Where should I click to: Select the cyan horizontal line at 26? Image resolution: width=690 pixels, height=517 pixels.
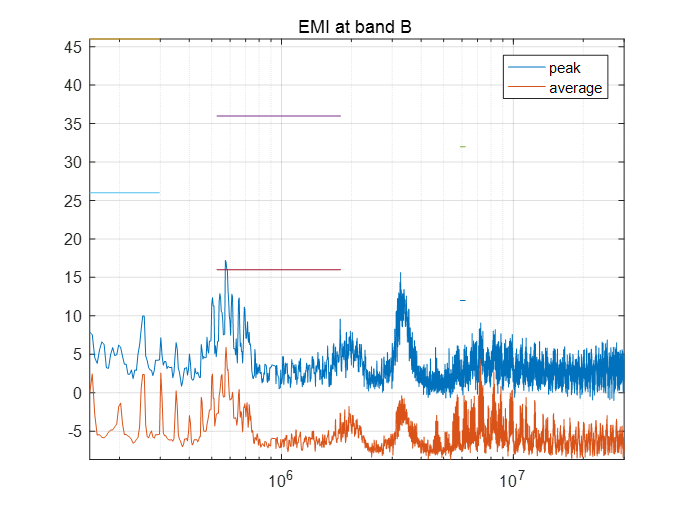point(124,193)
